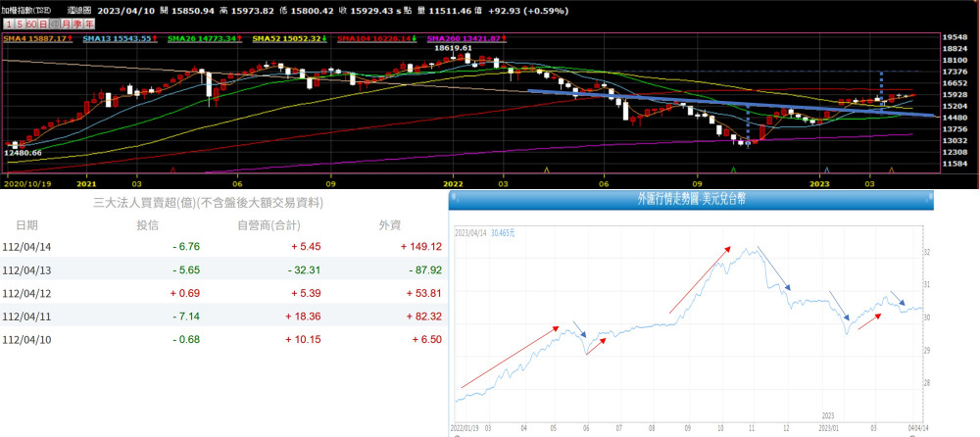Viewport: 980px width, 437px height.
Task: Click the SMA52 yellow legend label
Action: 289,38
